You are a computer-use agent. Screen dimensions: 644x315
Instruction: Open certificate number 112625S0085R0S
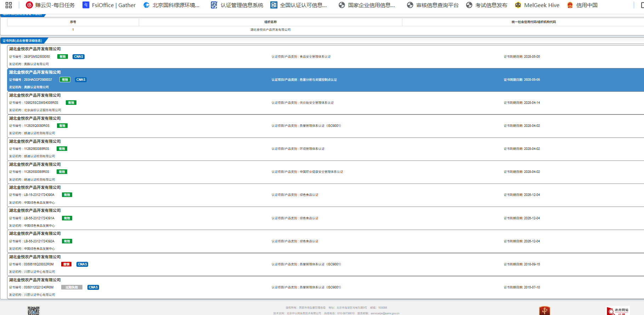(36, 172)
